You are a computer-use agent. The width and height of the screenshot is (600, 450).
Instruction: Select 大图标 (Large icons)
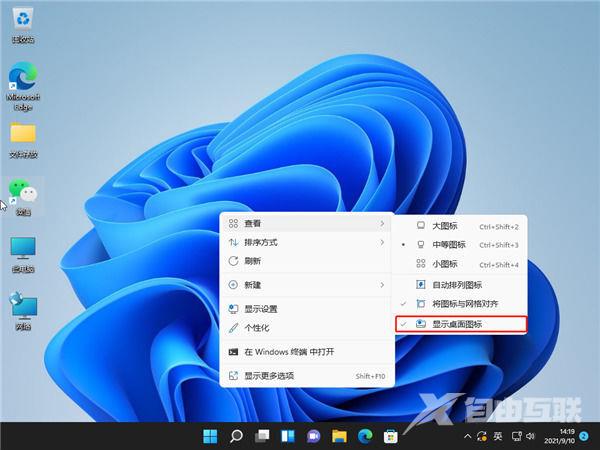(x=461, y=226)
